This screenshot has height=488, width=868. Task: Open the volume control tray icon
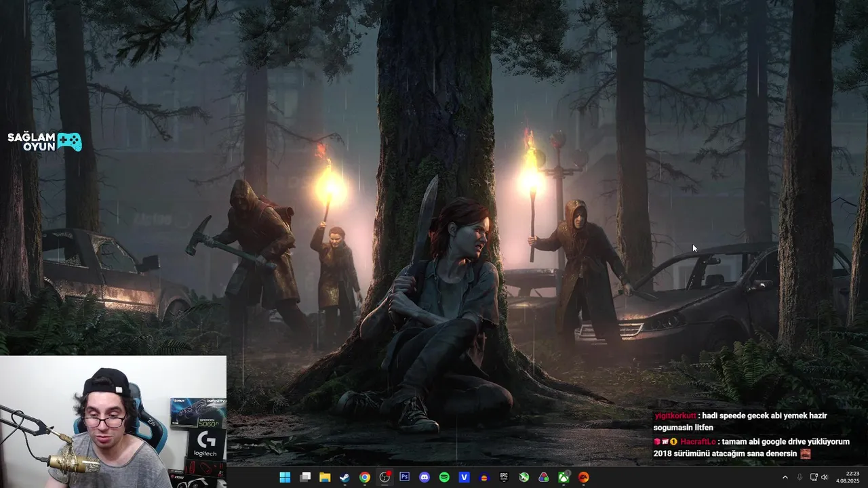[x=825, y=477]
